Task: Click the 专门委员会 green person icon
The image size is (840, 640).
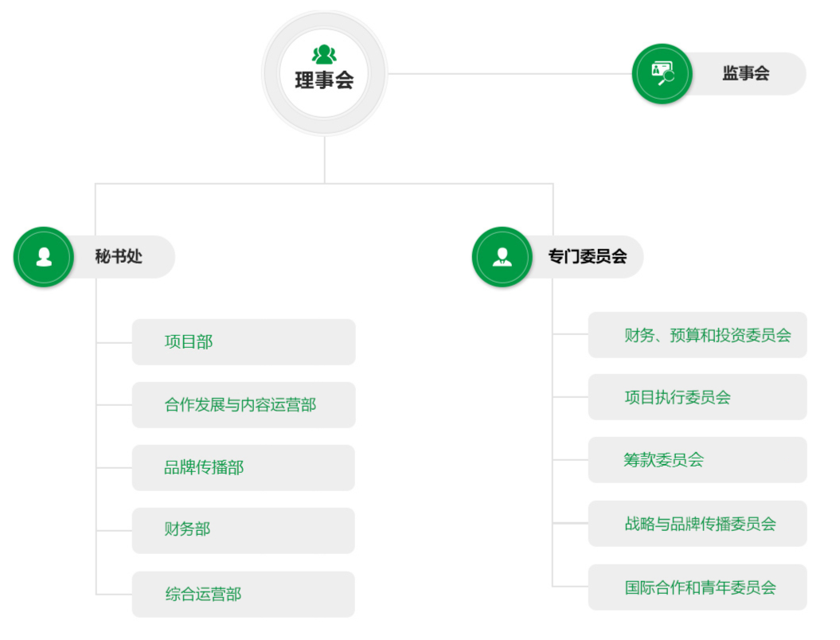Action: click(502, 257)
